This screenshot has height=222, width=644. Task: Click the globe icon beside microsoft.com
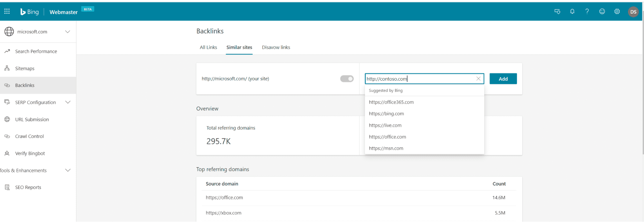[9, 32]
